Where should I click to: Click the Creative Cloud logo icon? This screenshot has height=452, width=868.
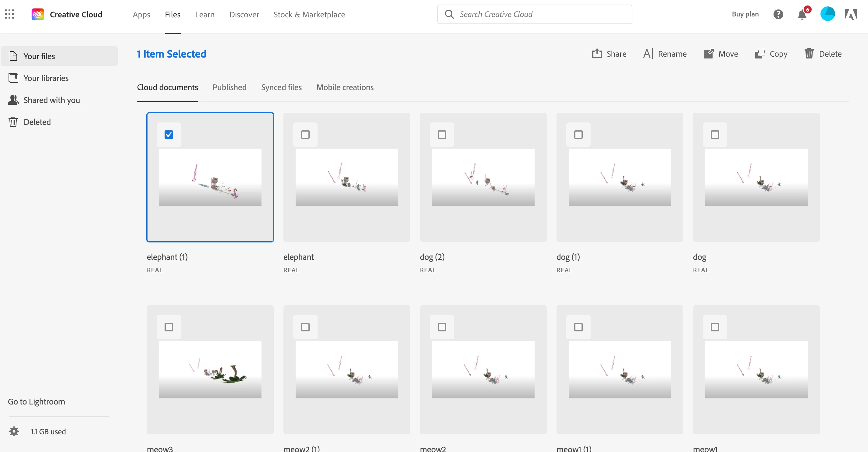38,14
